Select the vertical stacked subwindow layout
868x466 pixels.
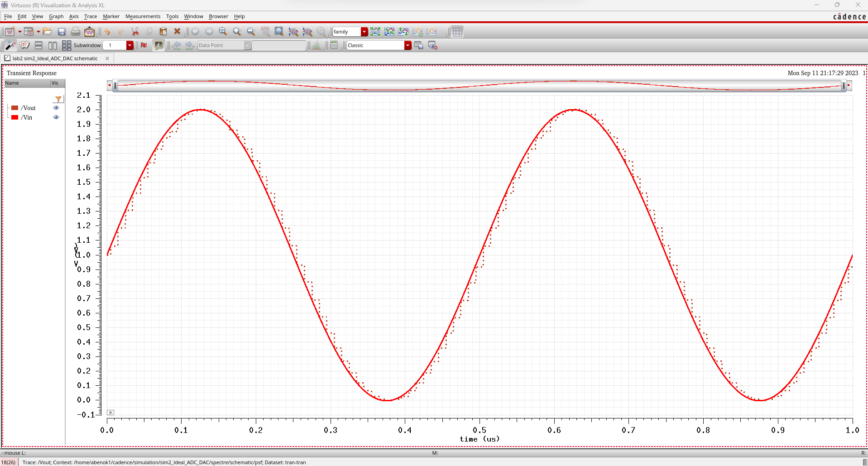click(x=38, y=45)
